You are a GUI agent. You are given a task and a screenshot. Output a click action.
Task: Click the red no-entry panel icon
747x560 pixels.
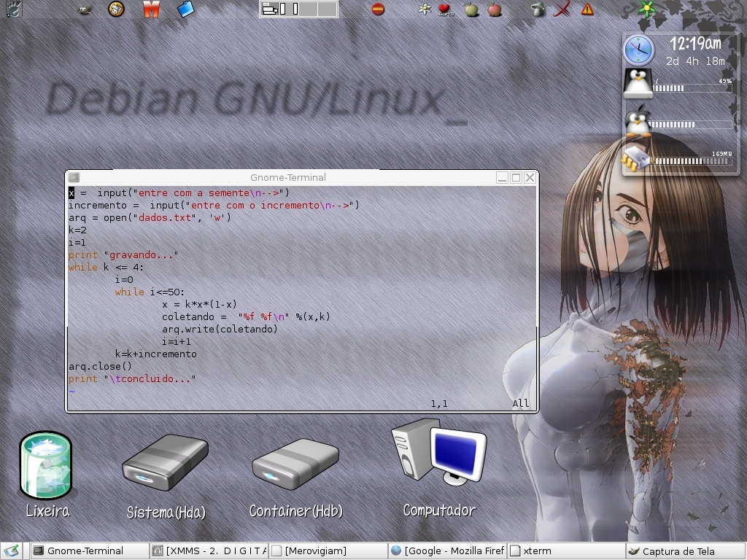[x=378, y=9]
